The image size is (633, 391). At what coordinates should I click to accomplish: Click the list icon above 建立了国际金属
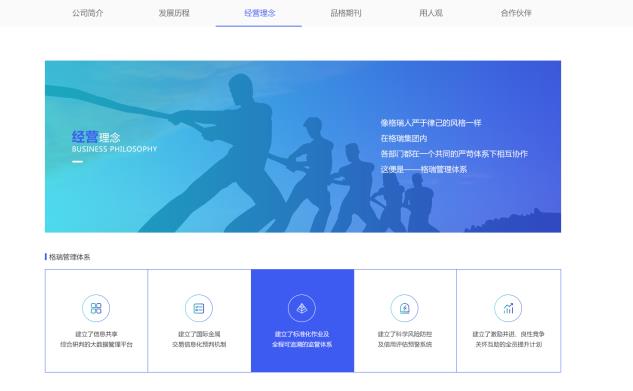(x=199, y=308)
